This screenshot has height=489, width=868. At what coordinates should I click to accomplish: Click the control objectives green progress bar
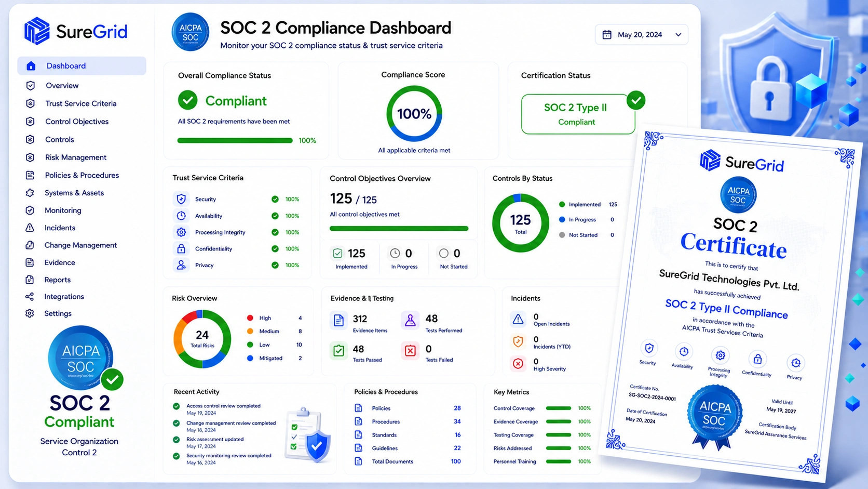point(399,228)
